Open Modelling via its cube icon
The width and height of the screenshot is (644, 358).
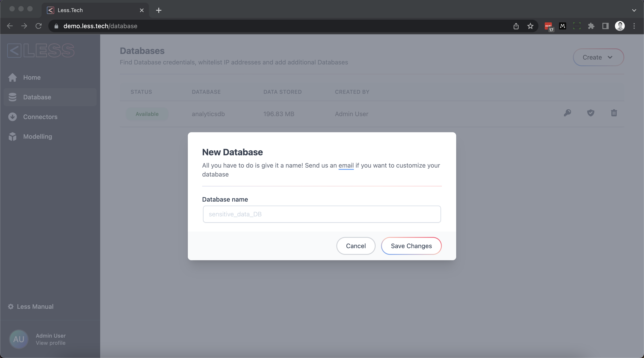click(12, 136)
